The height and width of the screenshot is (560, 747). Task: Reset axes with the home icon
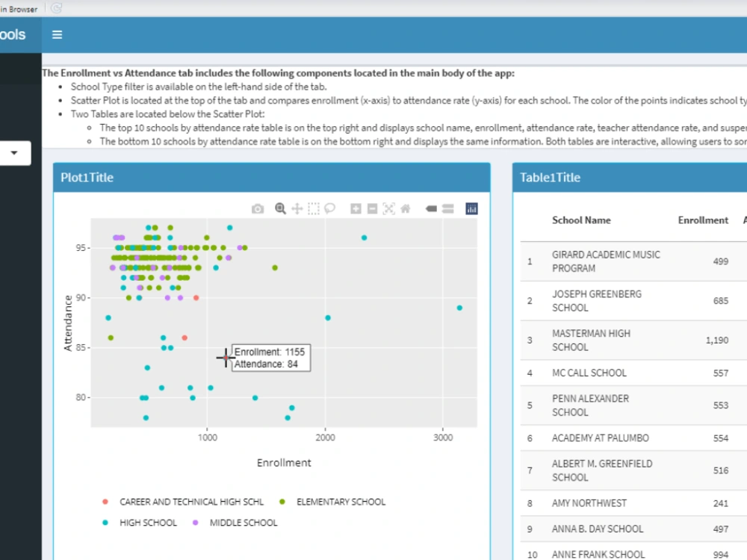[x=406, y=208]
